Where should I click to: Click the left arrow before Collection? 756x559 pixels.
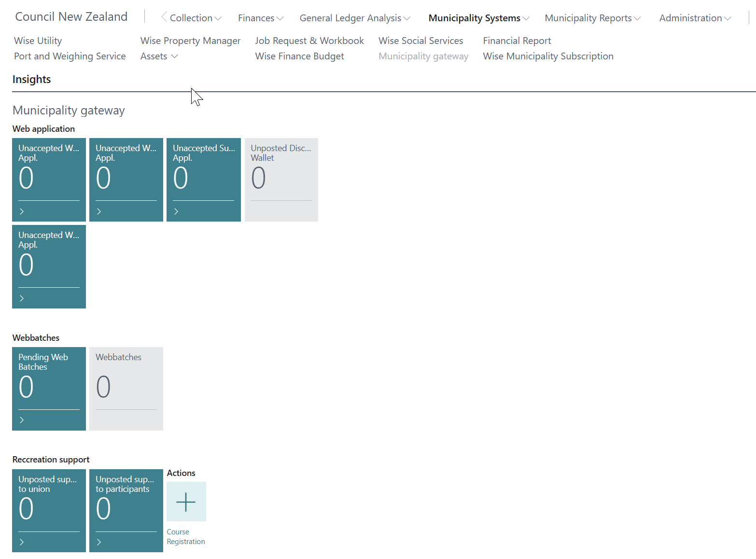(x=164, y=17)
